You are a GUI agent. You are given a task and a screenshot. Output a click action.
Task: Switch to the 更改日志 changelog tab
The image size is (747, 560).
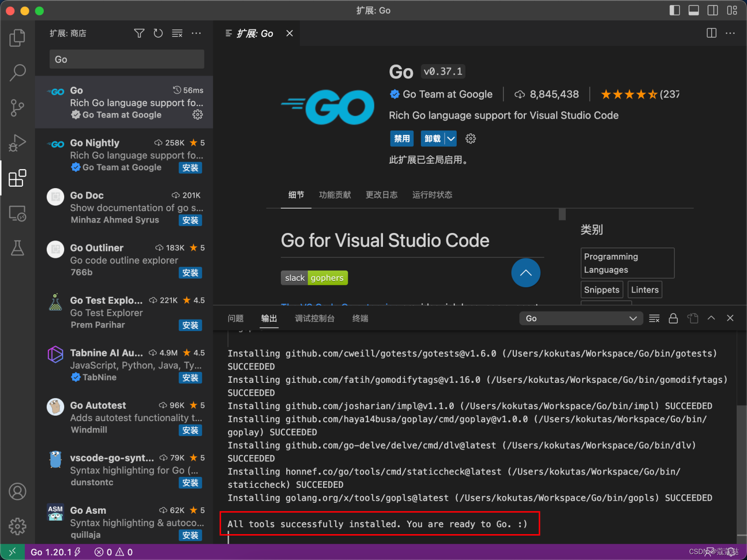point(382,195)
